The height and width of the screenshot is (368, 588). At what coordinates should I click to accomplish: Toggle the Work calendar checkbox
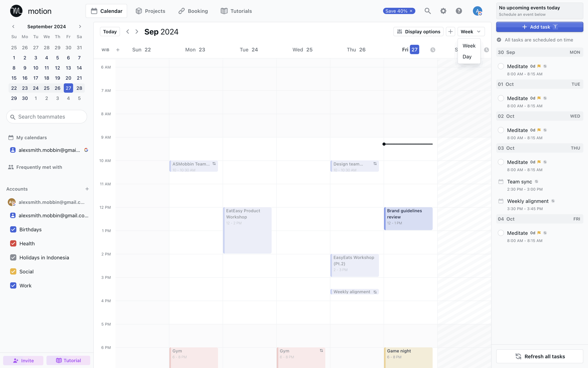(x=13, y=286)
